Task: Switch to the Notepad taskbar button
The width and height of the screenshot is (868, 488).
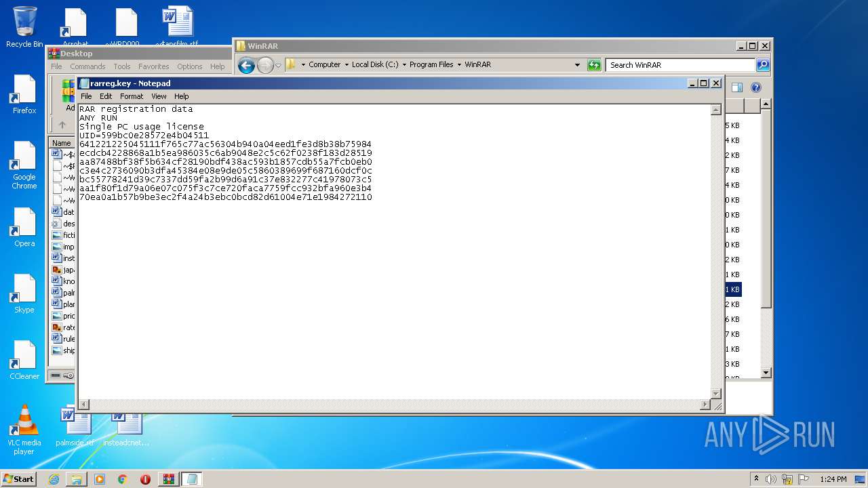Action: click(x=191, y=479)
